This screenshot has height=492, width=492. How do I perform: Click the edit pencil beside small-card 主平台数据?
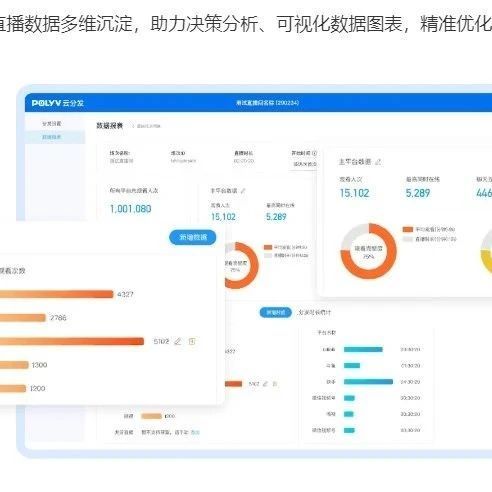click(x=243, y=191)
